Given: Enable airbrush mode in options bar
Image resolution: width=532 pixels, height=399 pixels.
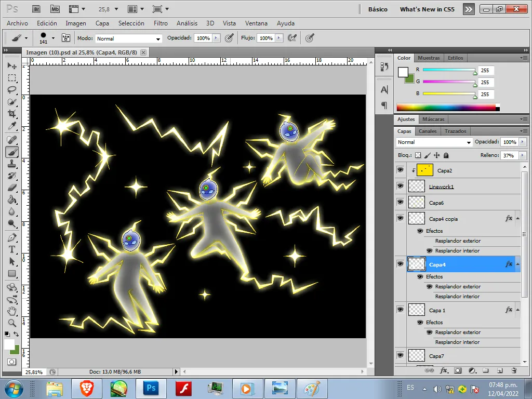Looking at the screenshot, I should click(292, 38).
